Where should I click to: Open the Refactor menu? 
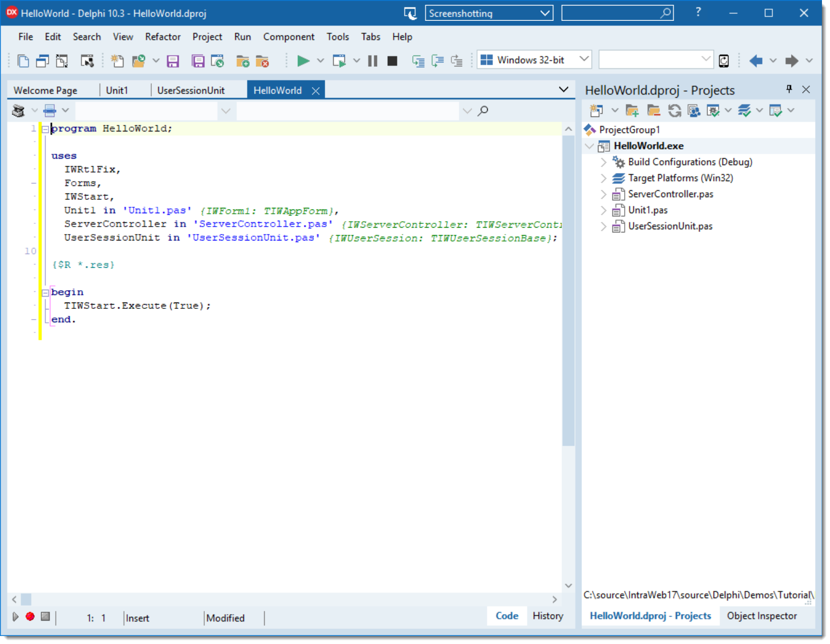click(x=163, y=37)
